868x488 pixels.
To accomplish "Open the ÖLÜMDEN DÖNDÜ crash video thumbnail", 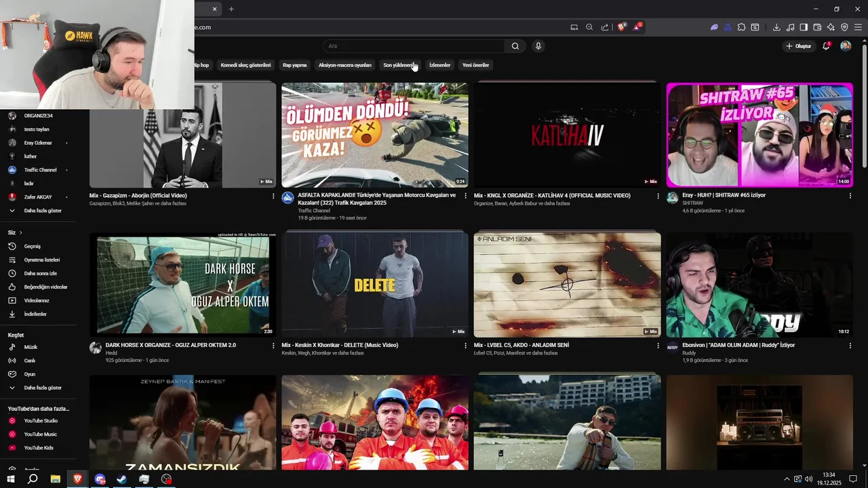I will (x=374, y=135).
